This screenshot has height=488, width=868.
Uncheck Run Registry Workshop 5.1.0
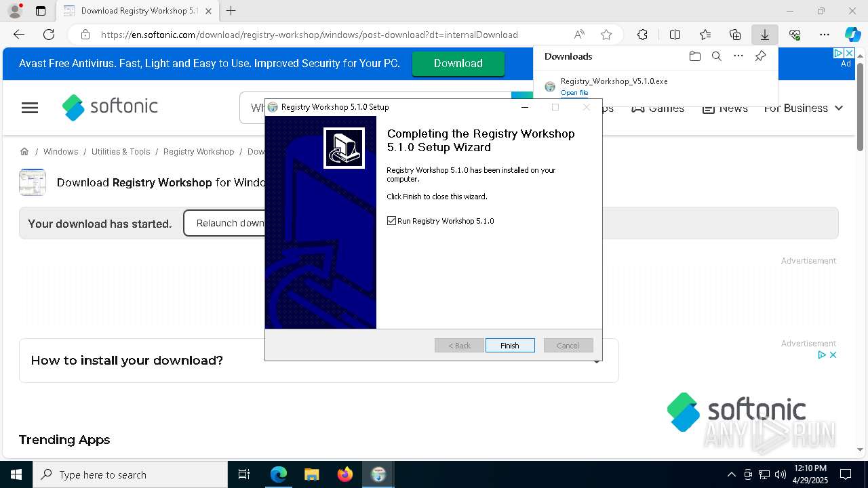[x=391, y=221]
